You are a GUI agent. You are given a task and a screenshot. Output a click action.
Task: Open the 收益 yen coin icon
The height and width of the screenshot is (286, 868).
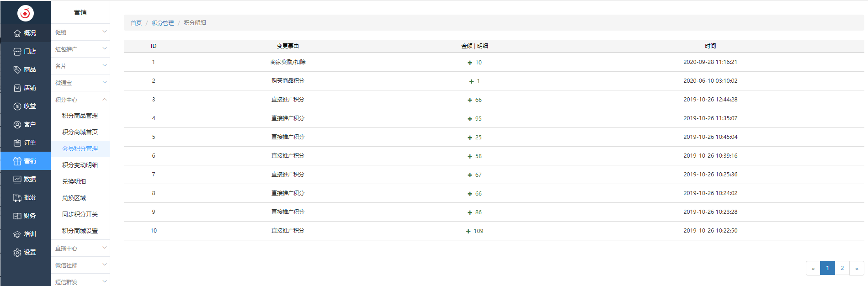(x=17, y=106)
